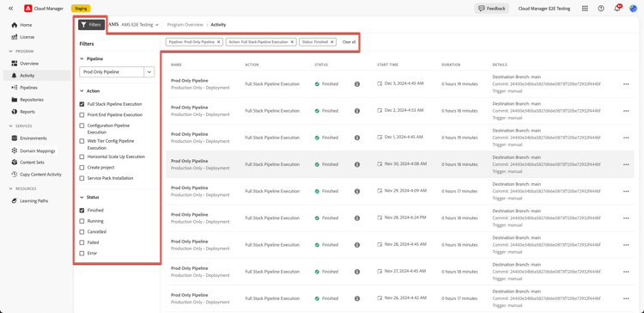Viewport: 644px width, 313px height.
Task: Click the info icon for Nov 29 execution
Action: click(357, 191)
